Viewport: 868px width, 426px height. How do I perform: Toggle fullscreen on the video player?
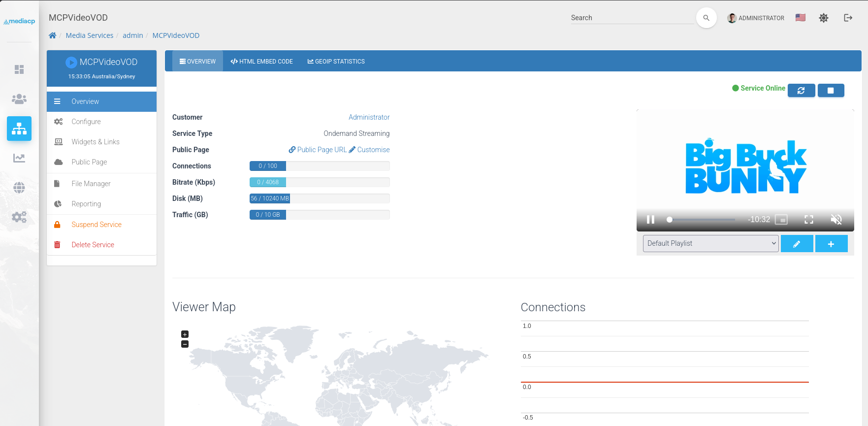(x=808, y=220)
